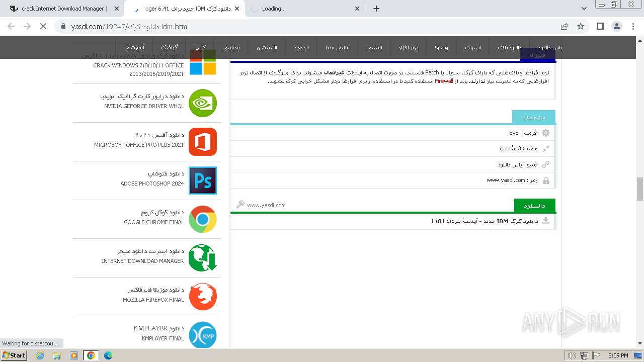Image resolution: width=644 pixels, height=362 pixels.
Task: Open the نرم افزار navigation menu
Action: [x=409, y=48]
